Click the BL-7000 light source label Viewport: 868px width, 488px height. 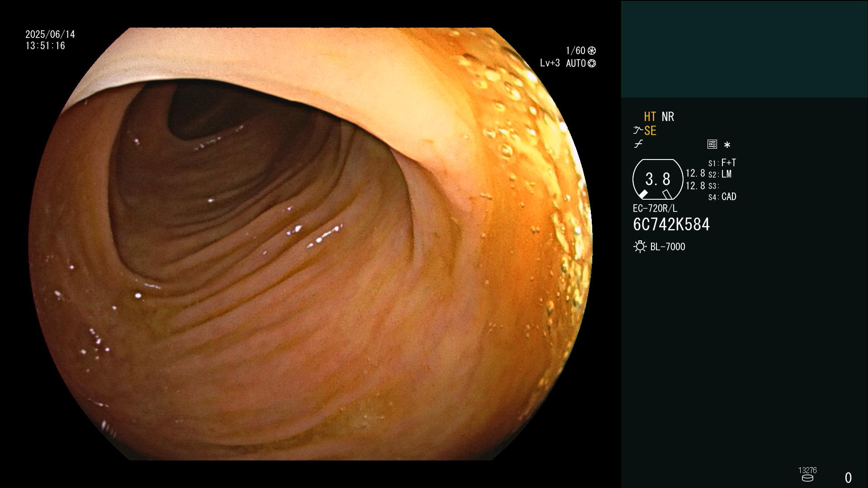pos(668,247)
